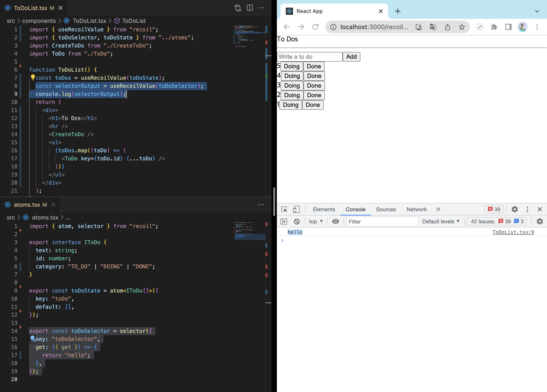Screen dimensions: 547x392
Task: Open the Chrome extensions puzzle icon
Action: click(494, 27)
